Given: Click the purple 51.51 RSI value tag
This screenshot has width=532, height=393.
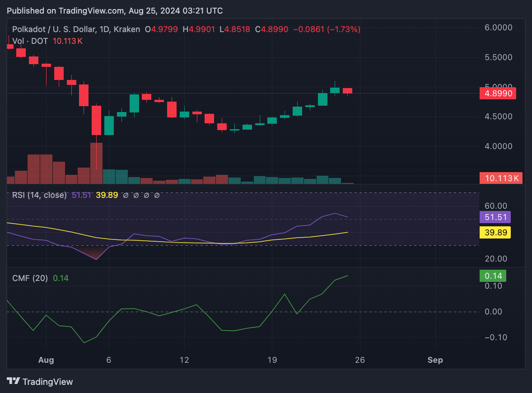Looking at the screenshot, I should point(495,217).
